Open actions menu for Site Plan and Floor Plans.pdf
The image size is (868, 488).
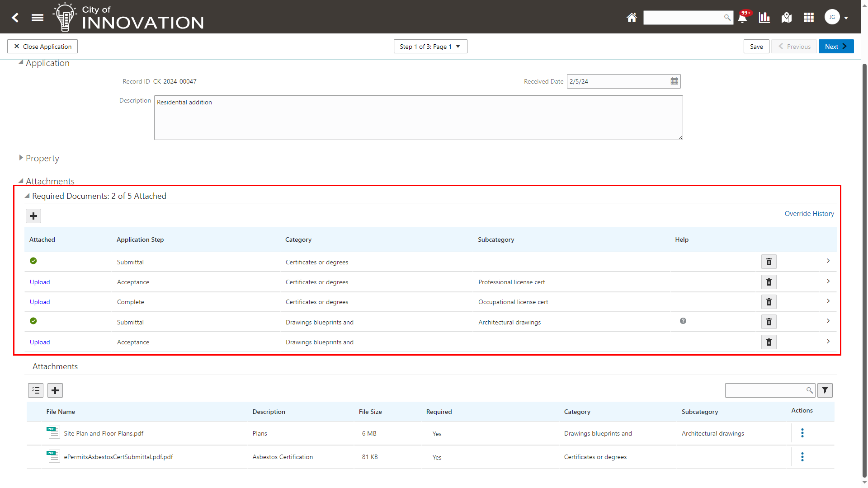coord(802,433)
